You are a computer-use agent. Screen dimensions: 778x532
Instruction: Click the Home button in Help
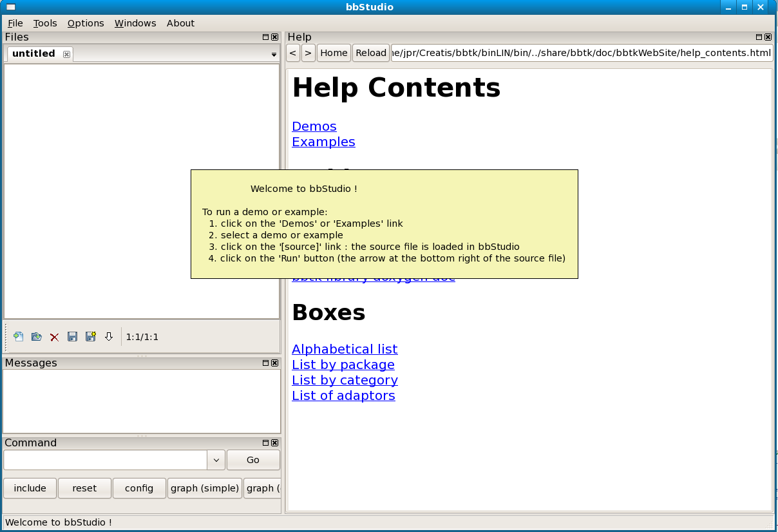[x=334, y=53]
